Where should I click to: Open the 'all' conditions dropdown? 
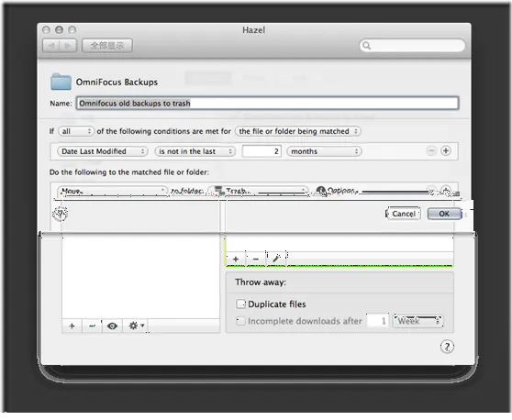tap(76, 131)
